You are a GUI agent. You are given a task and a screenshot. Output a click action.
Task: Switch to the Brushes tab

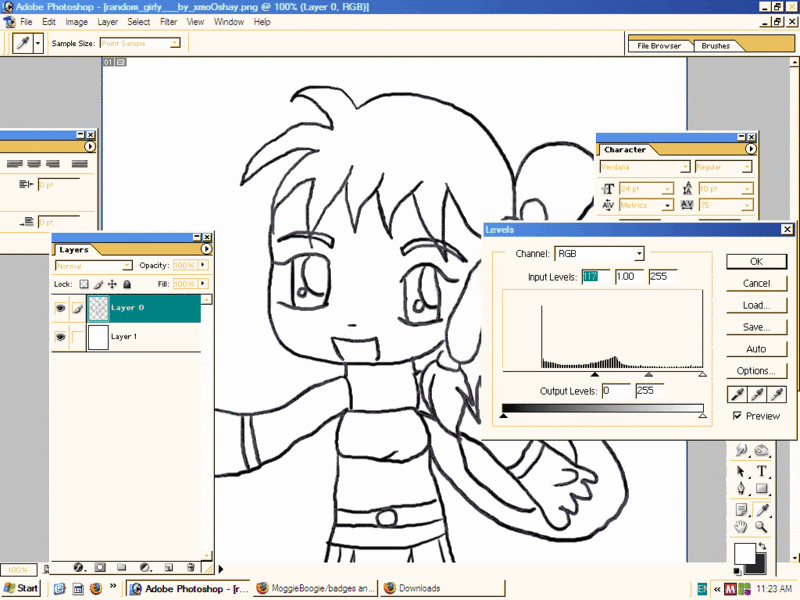coord(715,46)
